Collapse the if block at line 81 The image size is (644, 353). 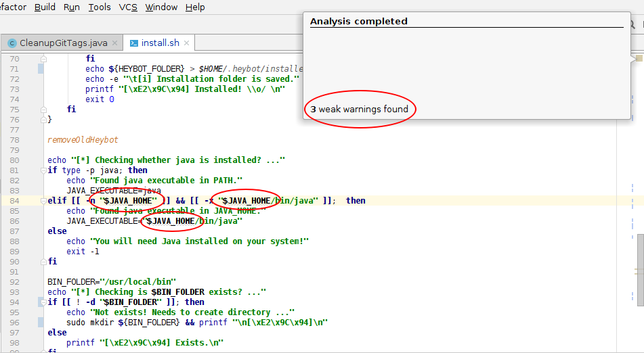(43, 170)
